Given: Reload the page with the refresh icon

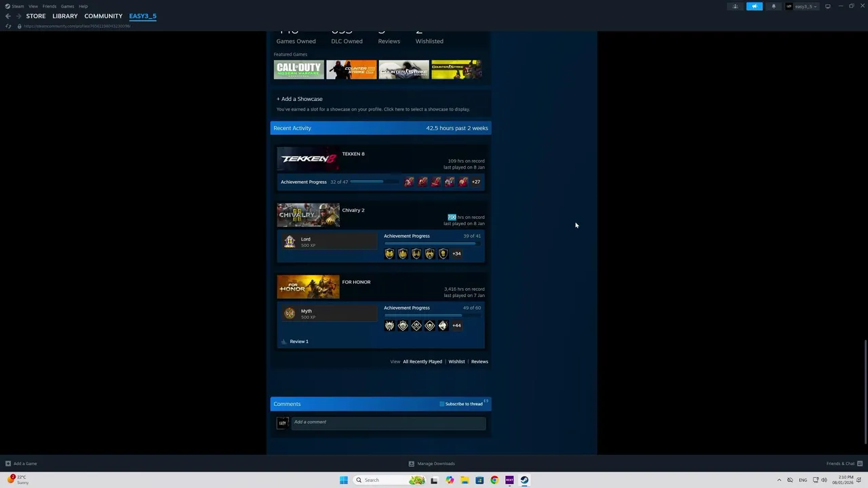Looking at the screenshot, I should (8, 26).
